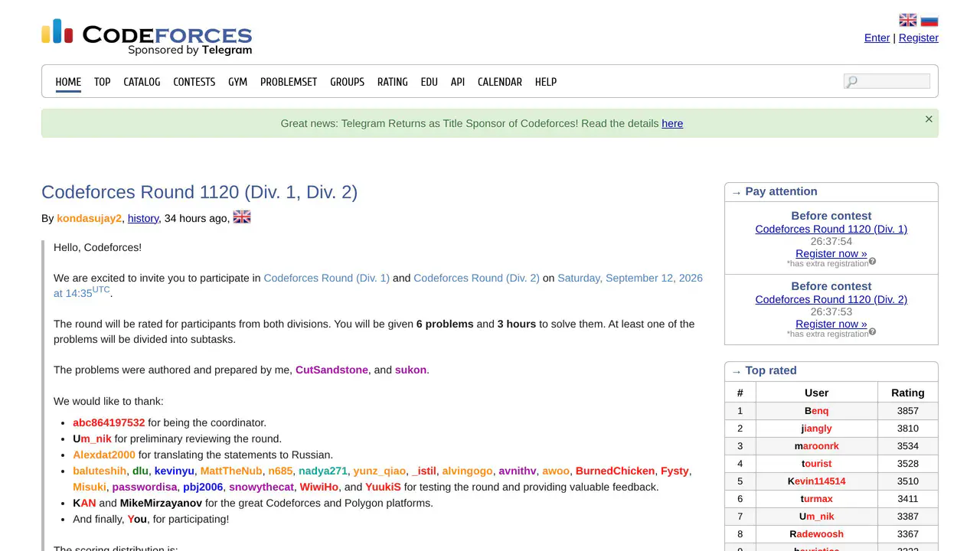
Task: Open the EDU menu item
Action: 430,82
